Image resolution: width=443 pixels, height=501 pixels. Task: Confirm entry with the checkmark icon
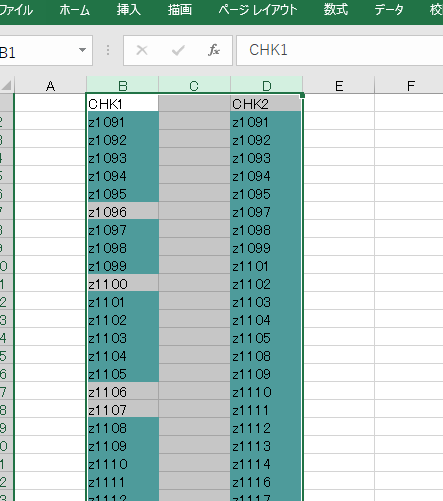pyautogui.click(x=178, y=50)
